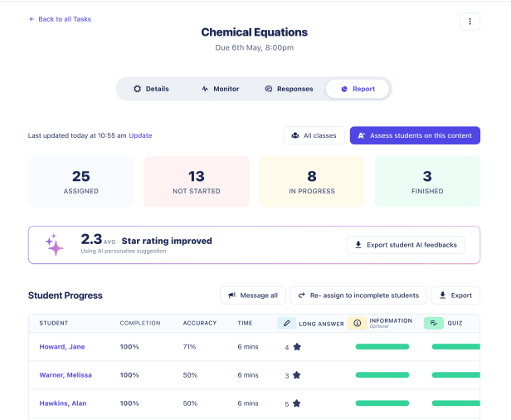Open the three-dot more options menu

point(470,22)
